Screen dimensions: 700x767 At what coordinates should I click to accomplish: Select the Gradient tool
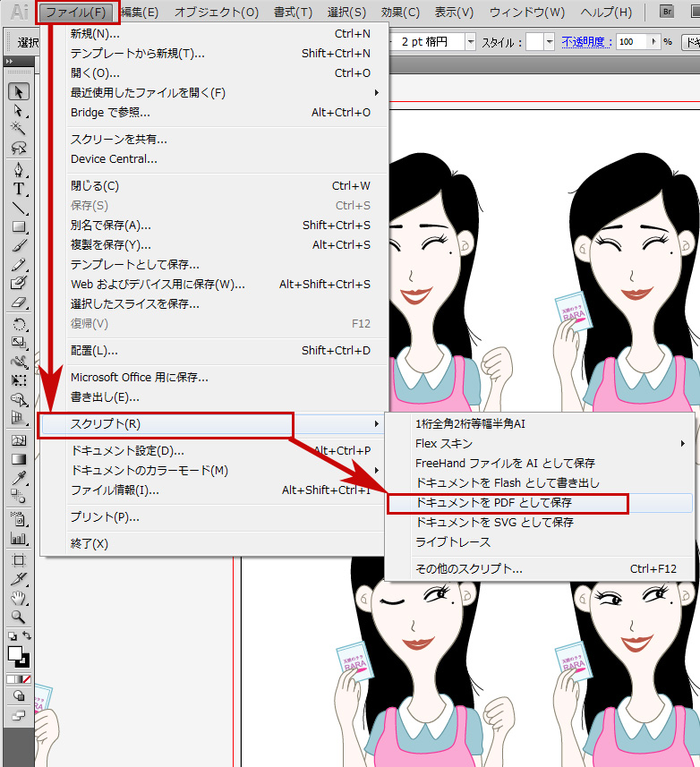pyautogui.click(x=19, y=459)
